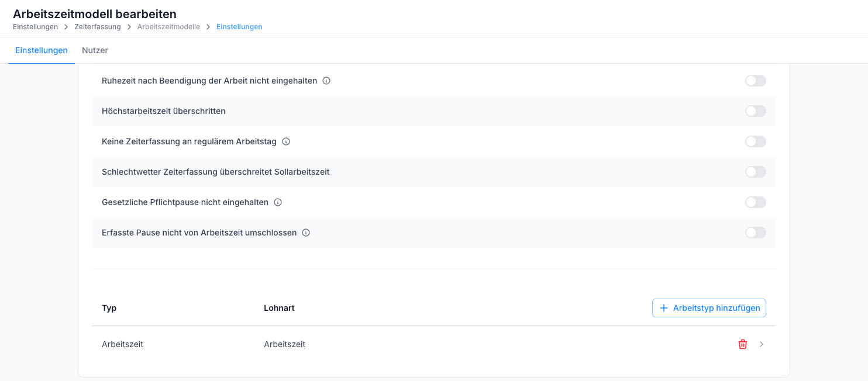868x381 pixels.
Task: Select Arbeitszeit cell in Lohnart column
Action: [285, 344]
